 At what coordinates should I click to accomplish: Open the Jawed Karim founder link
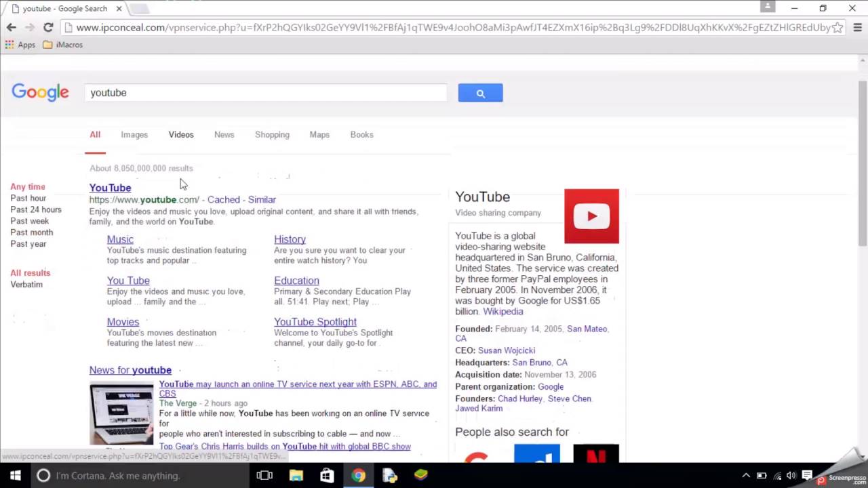[479, 409]
